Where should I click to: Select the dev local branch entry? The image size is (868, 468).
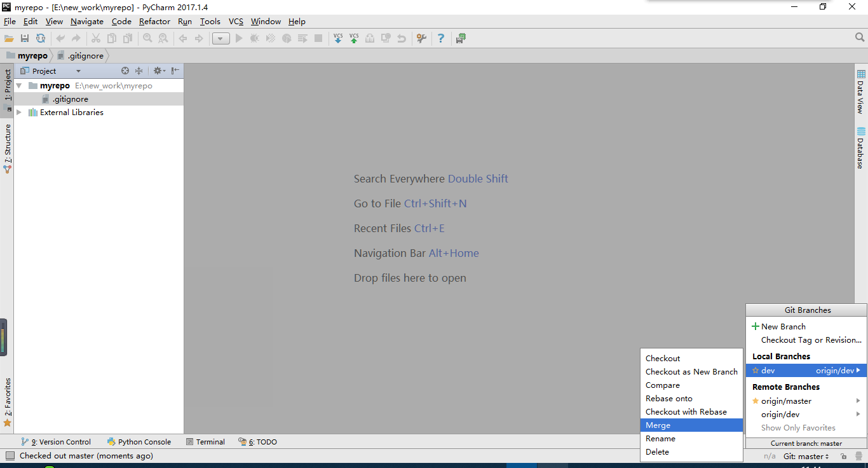806,371
